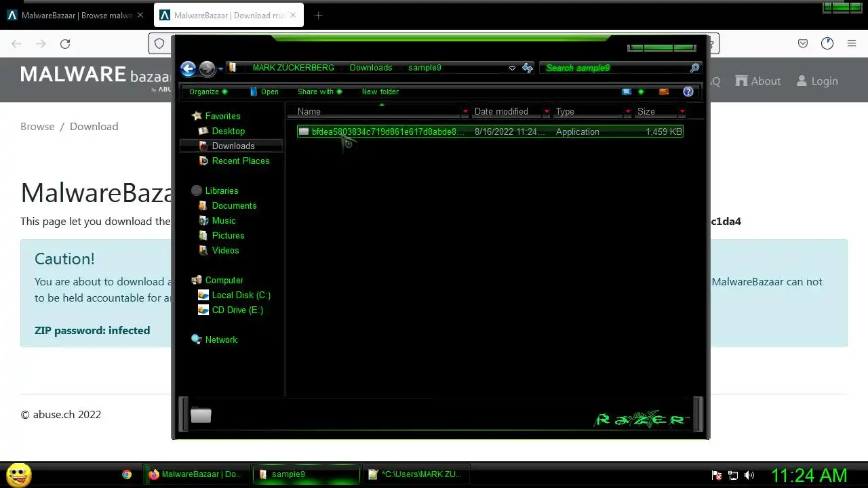Screen dimensions: 868x488
Task: Toggle the preview pane icon
Action: (x=664, y=91)
